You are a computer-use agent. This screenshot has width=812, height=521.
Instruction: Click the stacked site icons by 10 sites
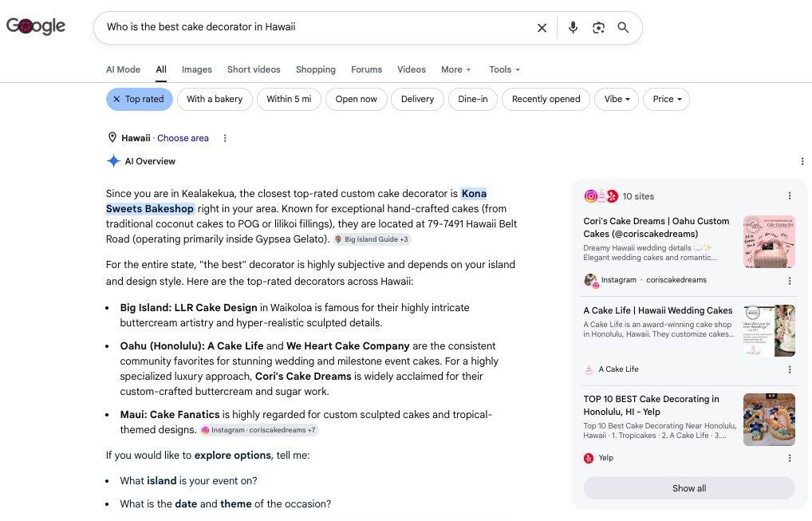601,196
